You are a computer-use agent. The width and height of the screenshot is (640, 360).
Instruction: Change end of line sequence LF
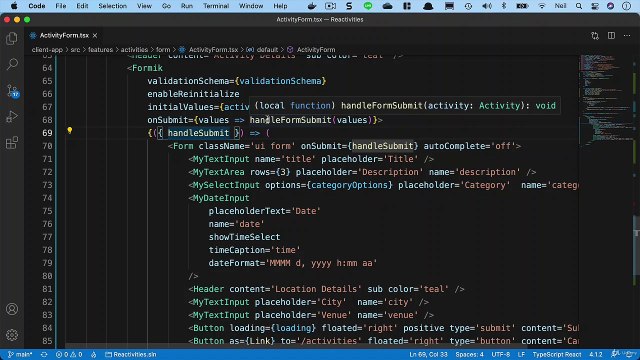tap(521, 354)
